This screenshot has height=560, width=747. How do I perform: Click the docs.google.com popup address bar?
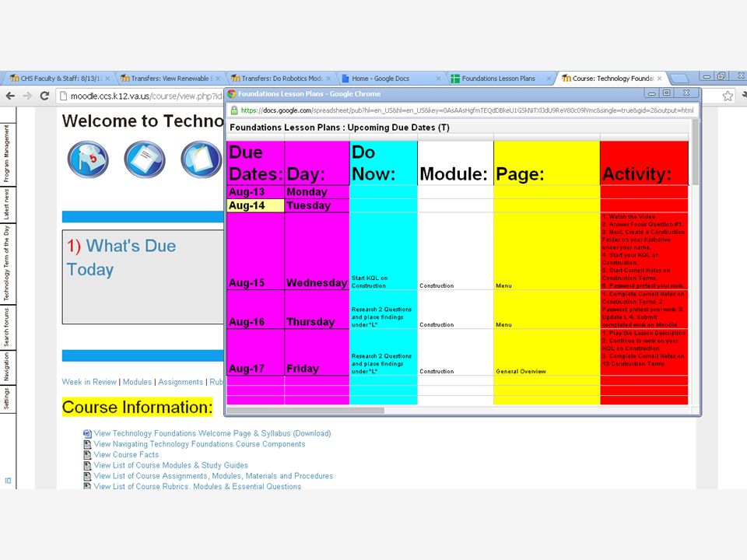click(x=462, y=110)
